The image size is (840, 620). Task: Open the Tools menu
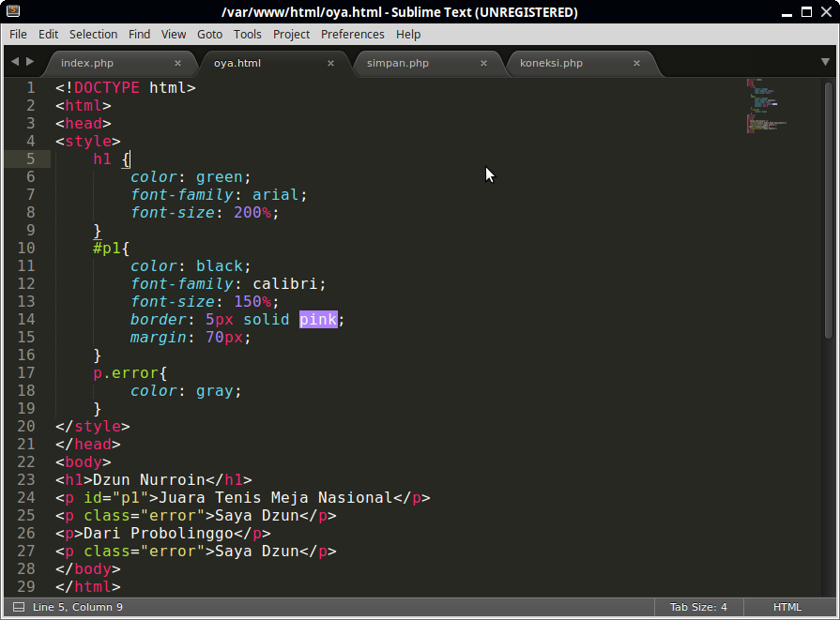(x=248, y=35)
